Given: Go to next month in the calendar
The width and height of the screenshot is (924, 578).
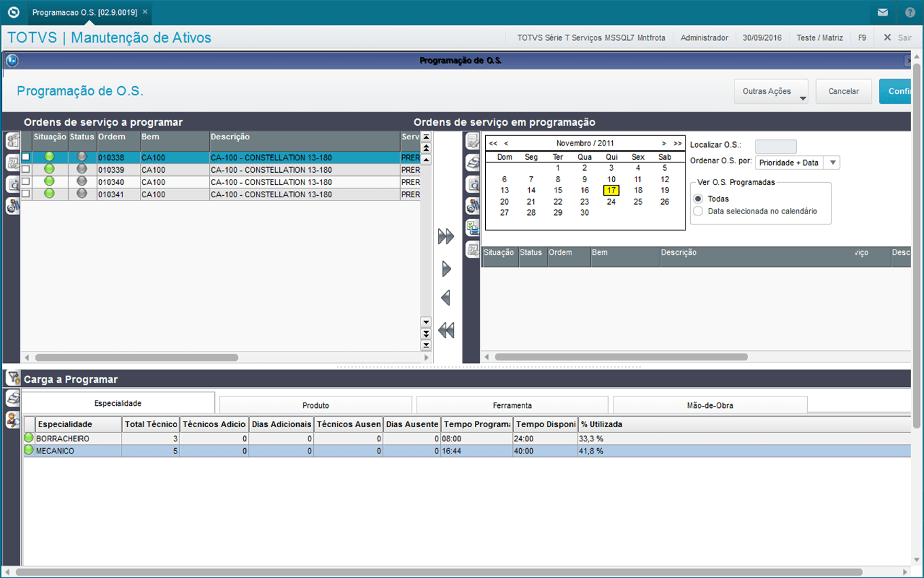Looking at the screenshot, I should 664,143.
